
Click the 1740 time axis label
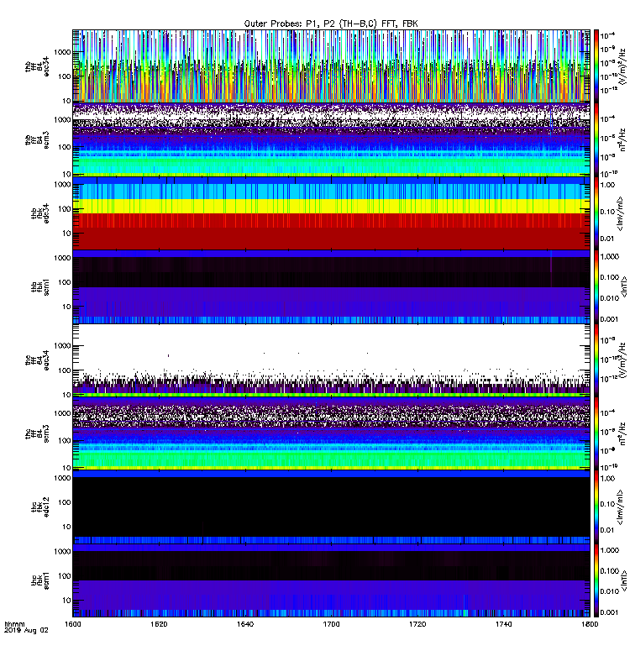[x=503, y=624]
